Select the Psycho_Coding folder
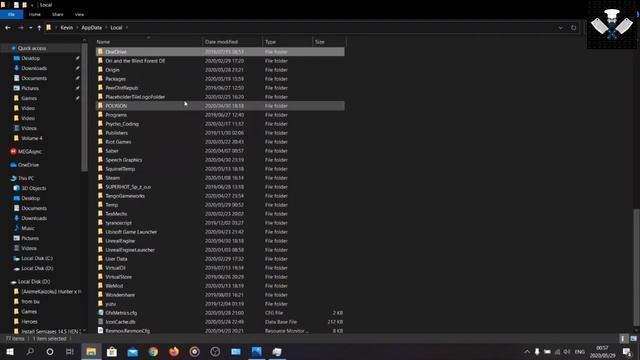The height and width of the screenshot is (360, 640). [x=220, y=124]
